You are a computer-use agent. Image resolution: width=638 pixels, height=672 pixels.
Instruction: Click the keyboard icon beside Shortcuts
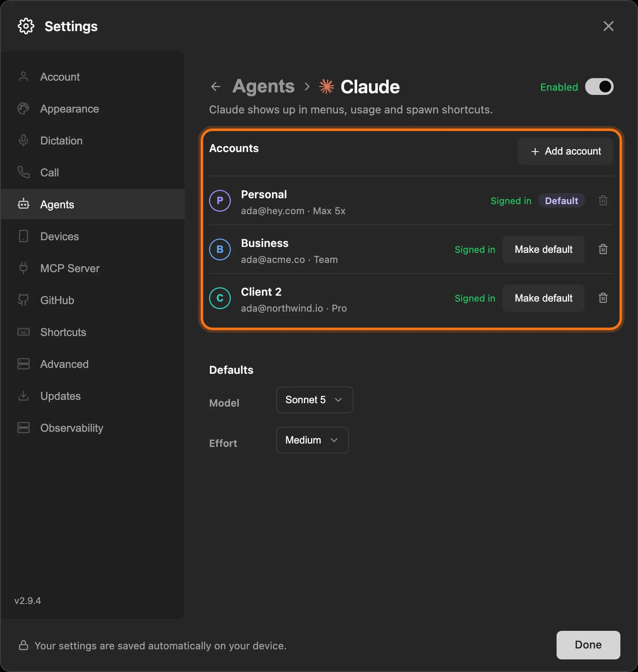pyautogui.click(x=24, y=332)
